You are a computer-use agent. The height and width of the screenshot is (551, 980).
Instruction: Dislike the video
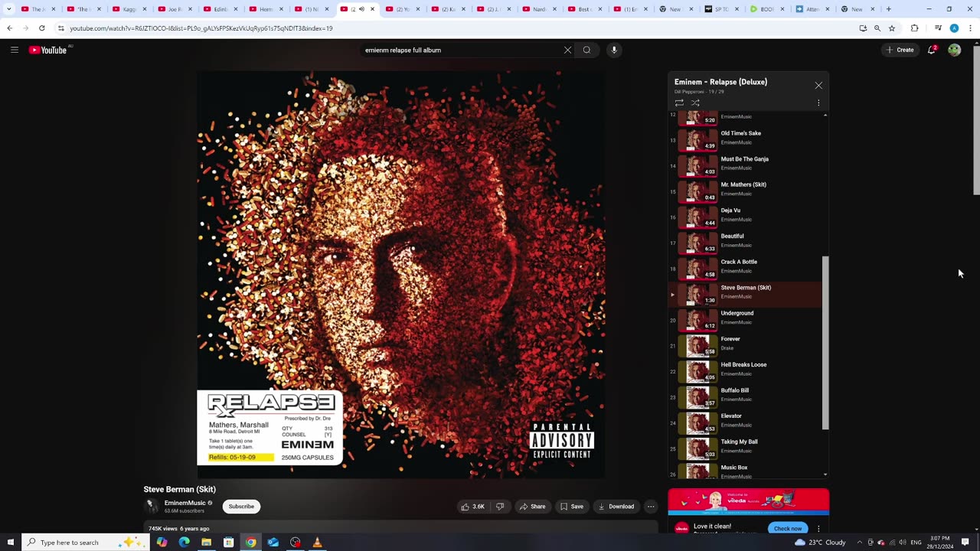click(x=500, y=506)
